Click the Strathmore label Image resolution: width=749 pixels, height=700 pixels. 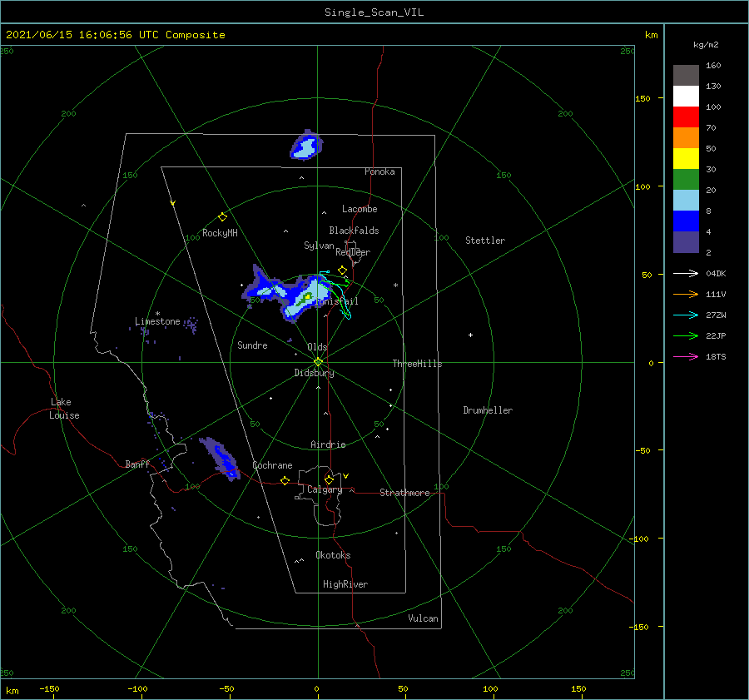click(404, 493)
